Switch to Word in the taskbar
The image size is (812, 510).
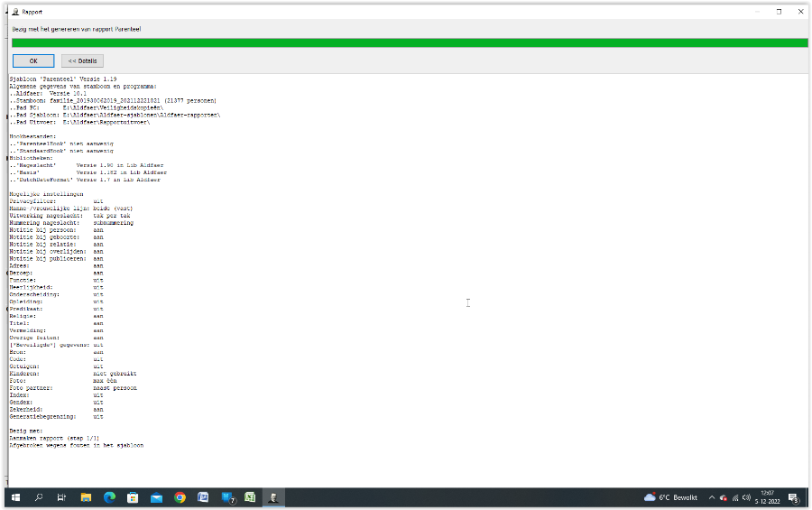(x=203, y=497)
